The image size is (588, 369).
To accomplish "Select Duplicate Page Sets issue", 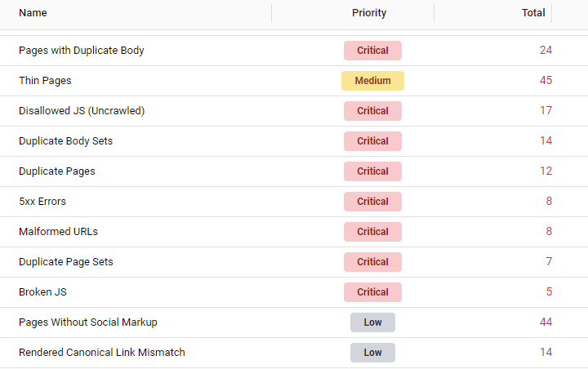I will click(x=66, y=262).
